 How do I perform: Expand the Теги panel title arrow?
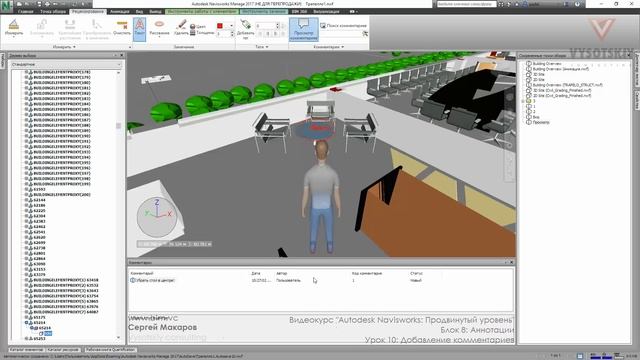coord(267,47)
